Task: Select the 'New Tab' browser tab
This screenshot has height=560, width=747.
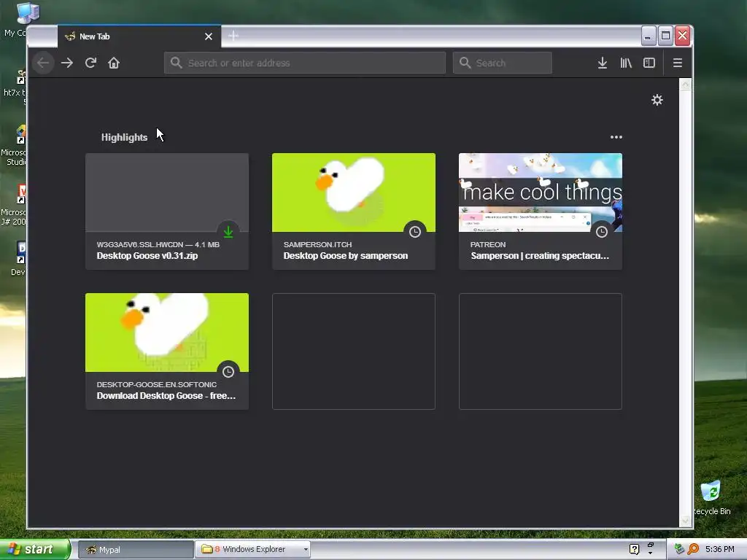Action: point(139,36)
